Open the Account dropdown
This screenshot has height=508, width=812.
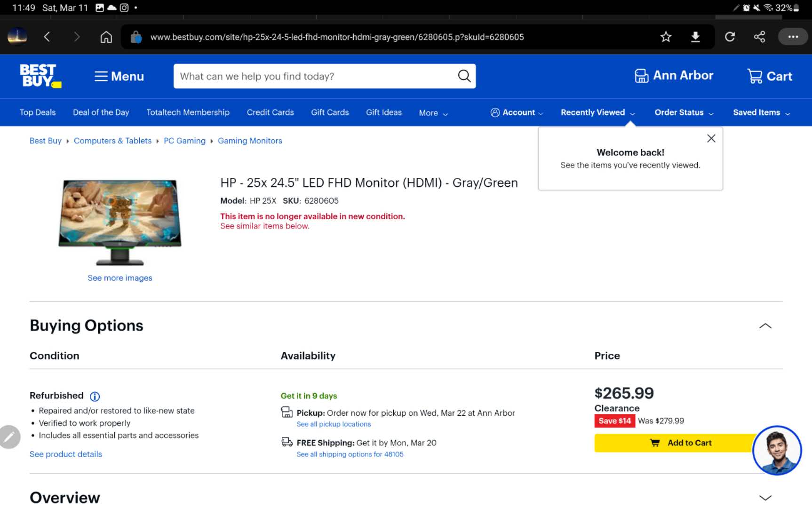pyautogui.click(x=517, y=112)
